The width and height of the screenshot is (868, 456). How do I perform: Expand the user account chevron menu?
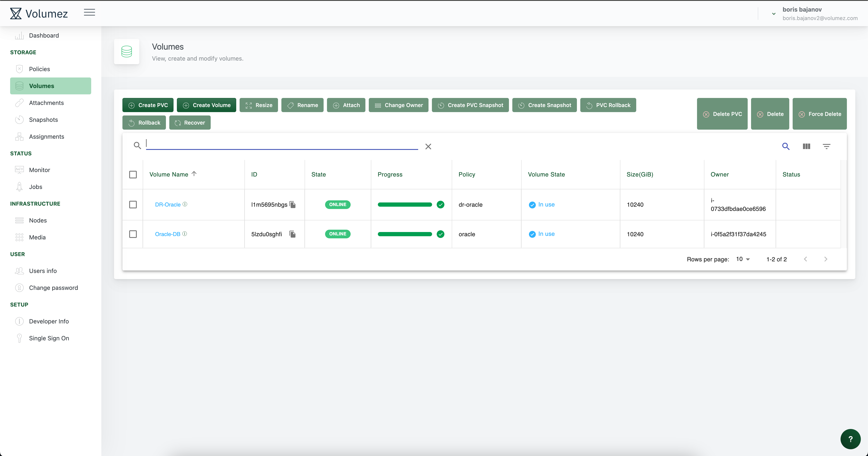coord(774,14)
